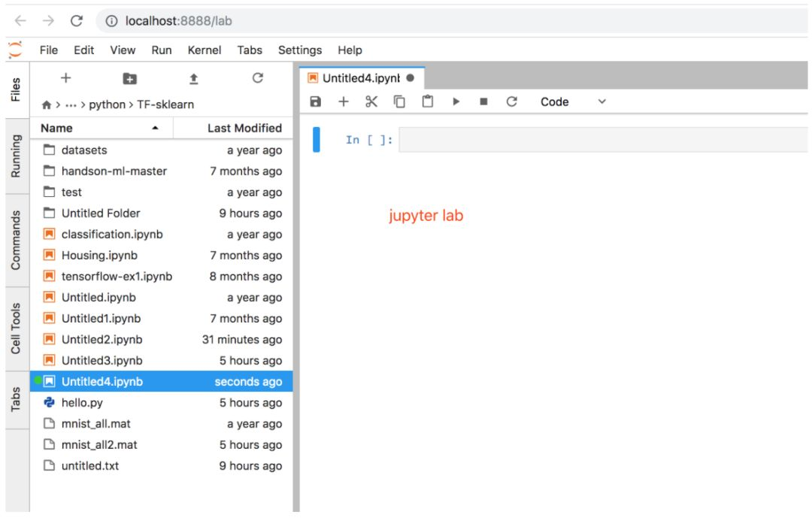Select Housing.ipynb in file list

coord(162,255)
